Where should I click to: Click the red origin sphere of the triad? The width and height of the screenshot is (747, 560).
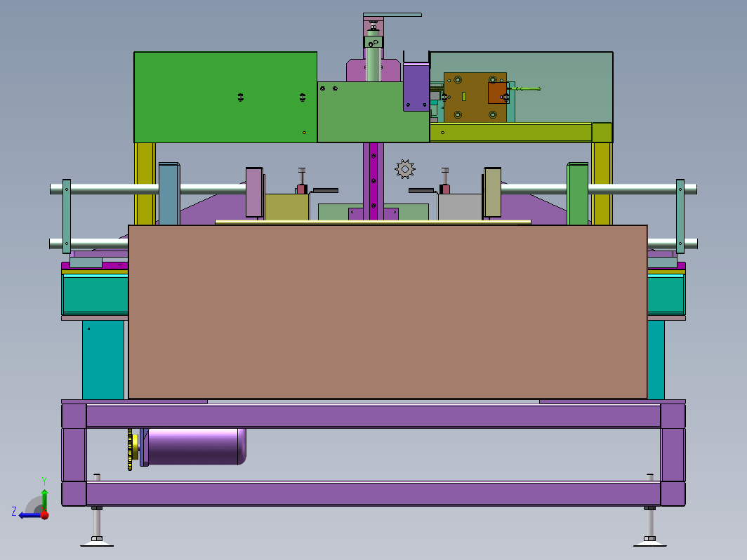pos(45,515)
